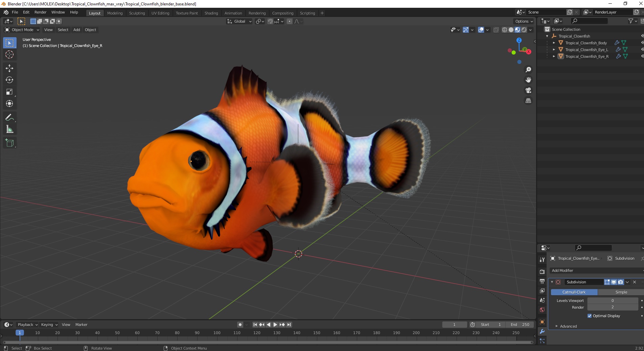Switch to the Sculpting workspace tab
This screenshot has width=644, height=351.
[137, 13]
